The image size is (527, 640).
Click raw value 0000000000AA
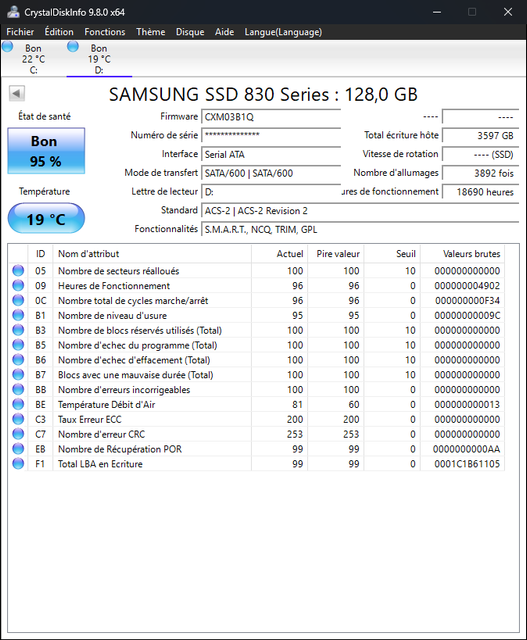pyautogui.click(x=467, y=449)
